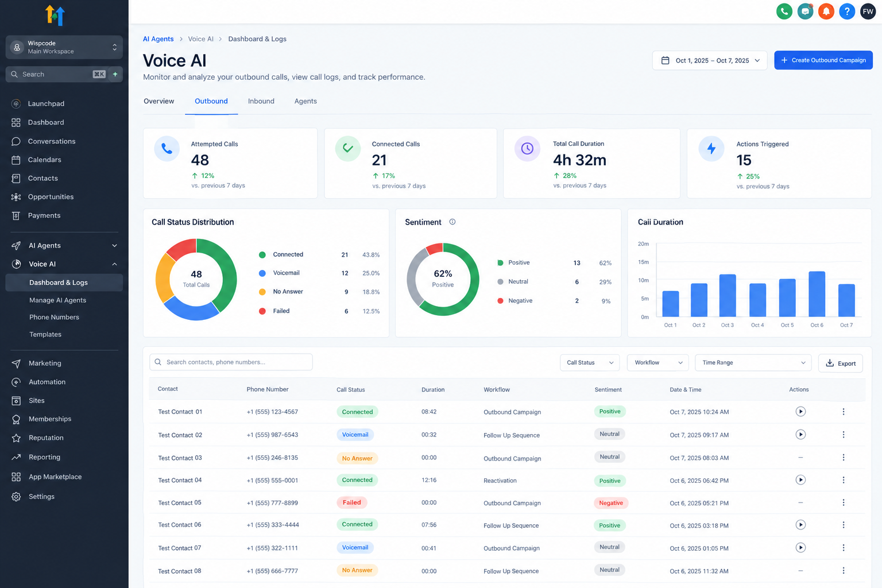
Task: Switch to the Inbound tab
Action: coord(261,101)
